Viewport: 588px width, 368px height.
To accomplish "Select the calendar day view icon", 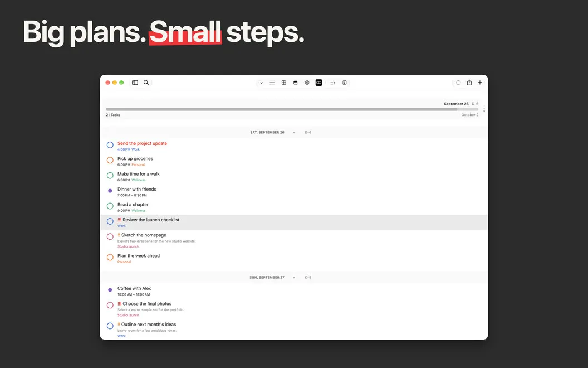I will [x=296, y=83].
